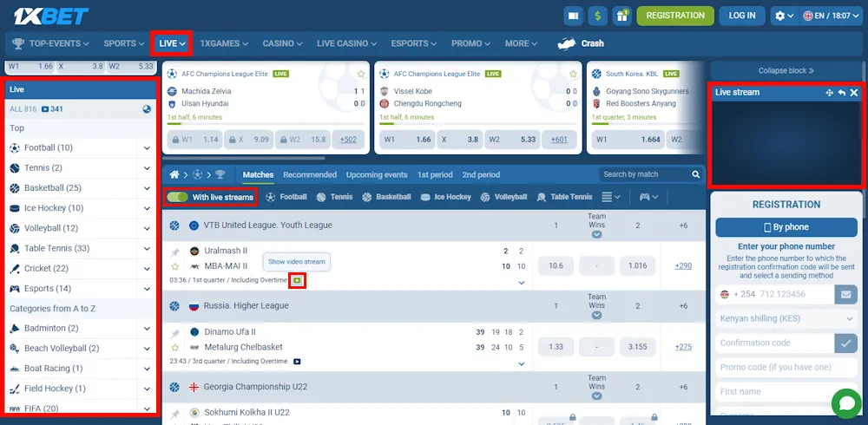The height and width of the screenshot is (425, 868).
Task: Click the dollar payments icon
Action: [x=597, y=16]
